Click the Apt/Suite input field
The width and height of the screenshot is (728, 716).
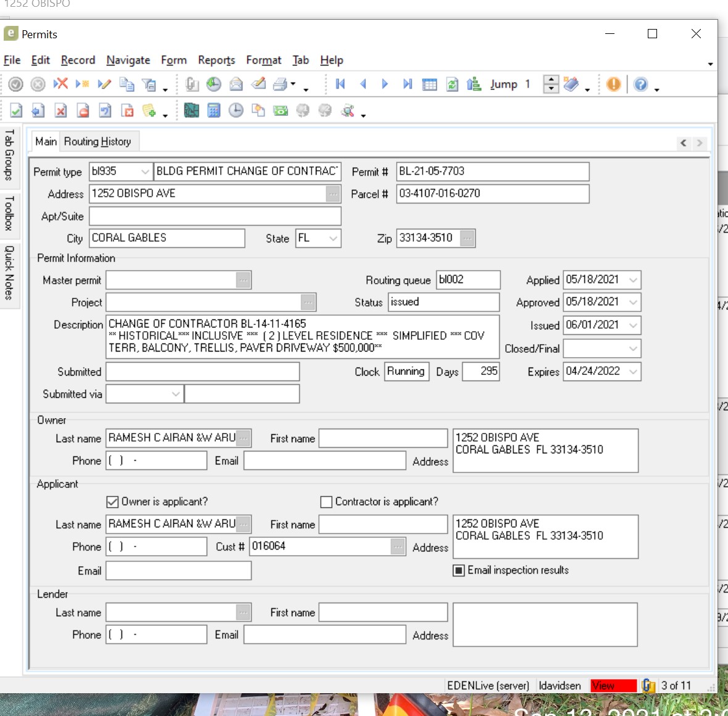pyautogui.click(x=215, y=216)
